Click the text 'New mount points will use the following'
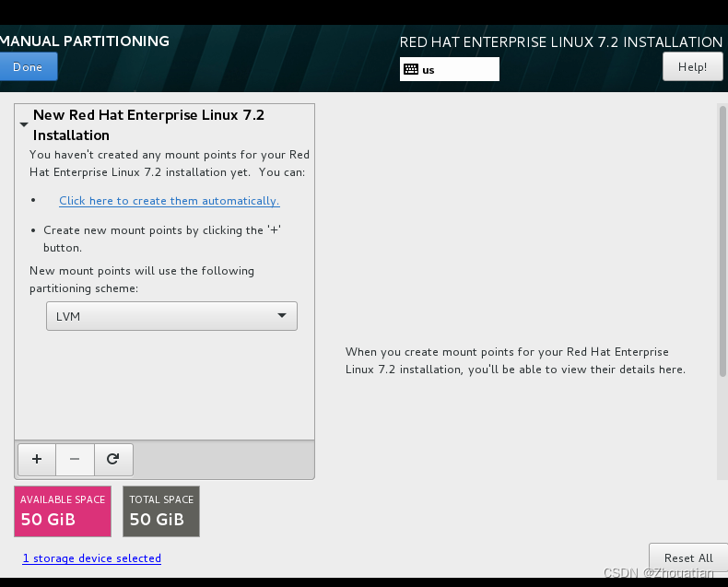This screenshot has height=587, width=728. pos(142,271)
